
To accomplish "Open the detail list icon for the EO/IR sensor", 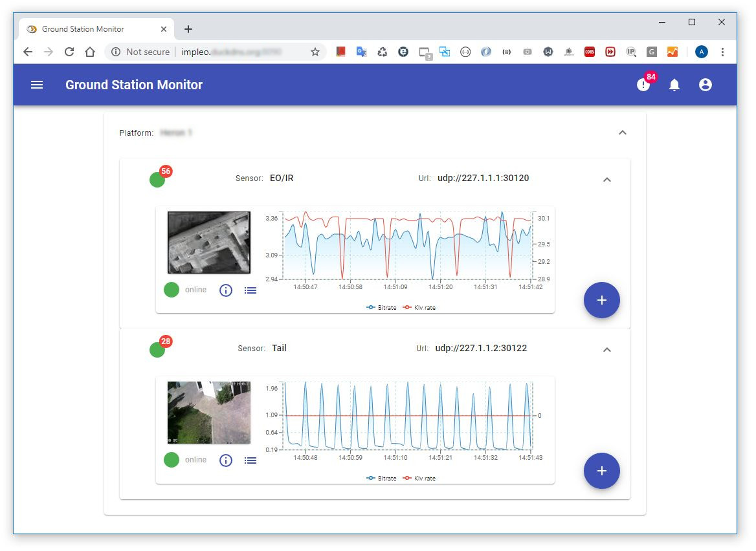I will (x=250, y=290).
